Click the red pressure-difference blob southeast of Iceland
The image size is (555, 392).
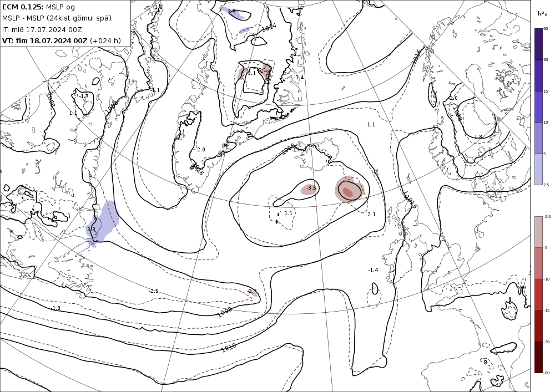click(349, 190)
